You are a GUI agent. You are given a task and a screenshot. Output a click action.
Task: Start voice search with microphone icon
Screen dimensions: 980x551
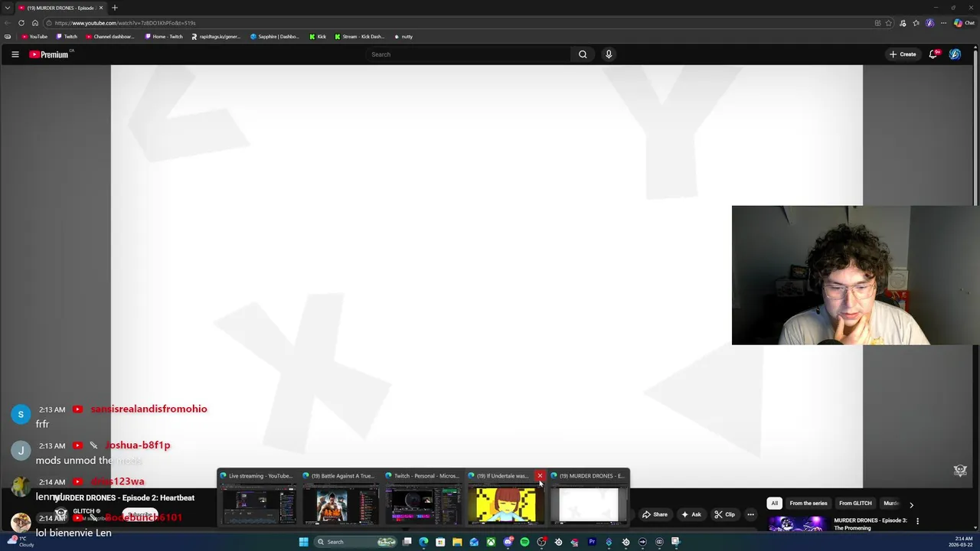pyautogui.click(x=609, y=54)
